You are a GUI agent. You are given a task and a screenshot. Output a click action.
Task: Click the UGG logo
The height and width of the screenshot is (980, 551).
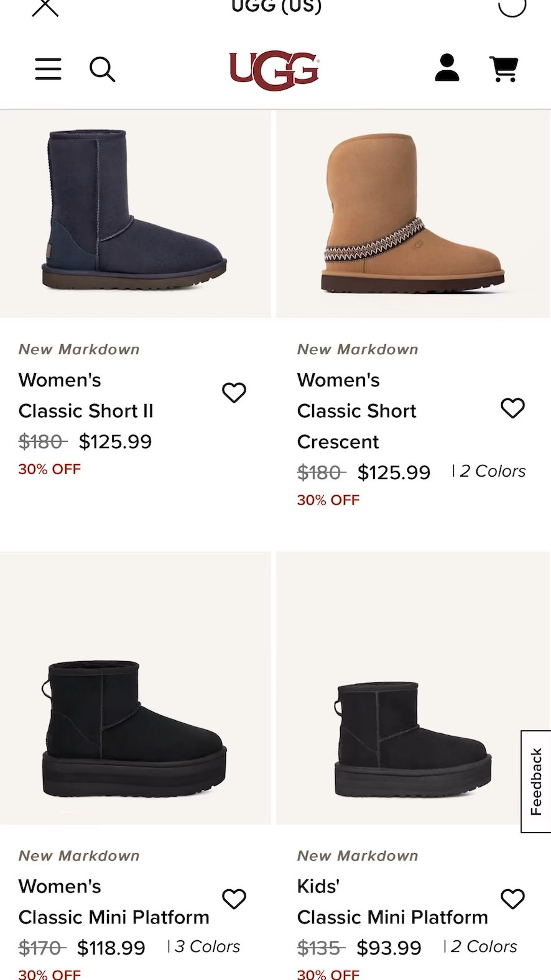(275, 70)
